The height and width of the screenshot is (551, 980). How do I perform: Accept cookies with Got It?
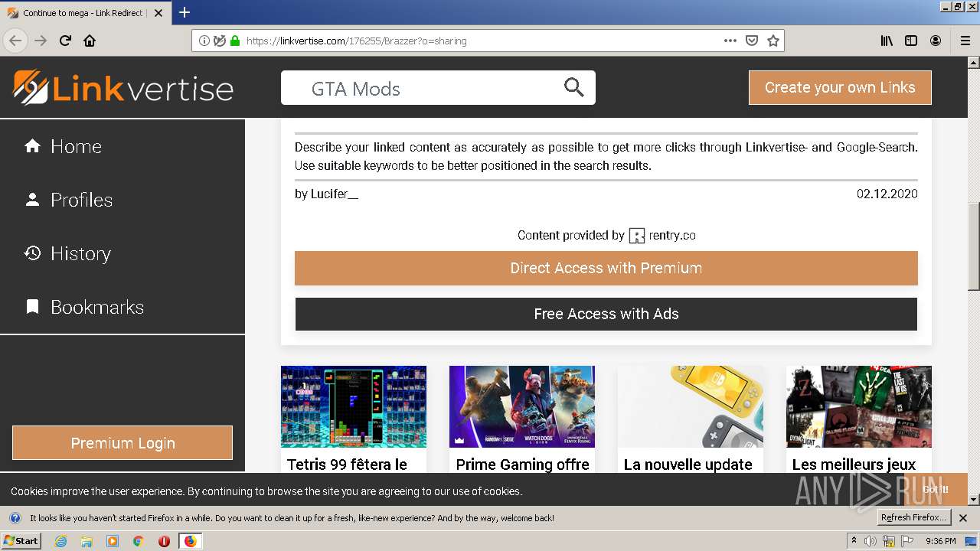coord(936,490)
